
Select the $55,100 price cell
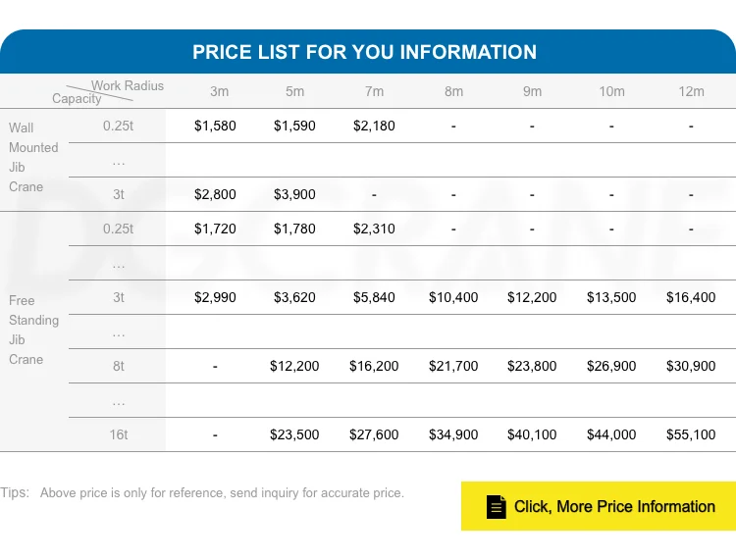[691, 434]
